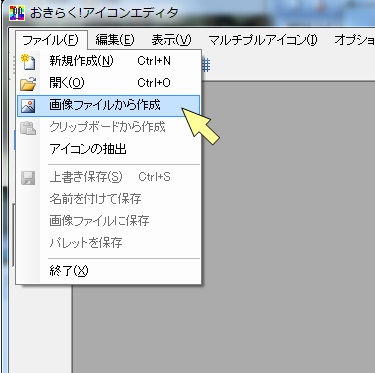Choose 開く(O) menu entry
Viewport: 375px width, 373px height.
tap(109, 83)
